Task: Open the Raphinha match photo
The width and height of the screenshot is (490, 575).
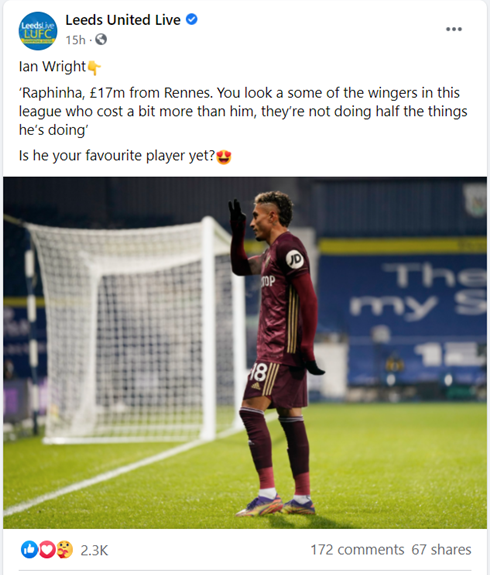Action: (245, 353)
